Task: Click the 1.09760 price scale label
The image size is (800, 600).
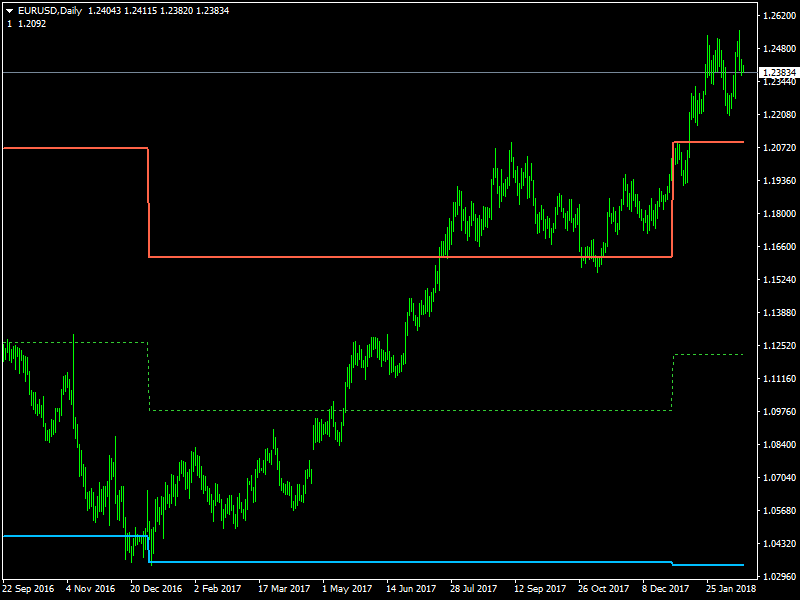Action: [778, 411]
